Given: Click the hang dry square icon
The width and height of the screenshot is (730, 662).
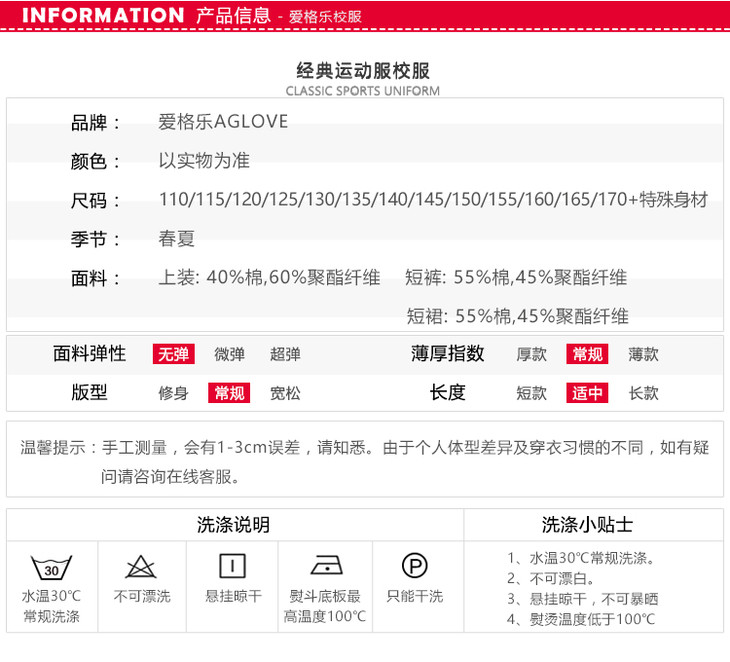Looking at the screenshot, I should 232,566.
